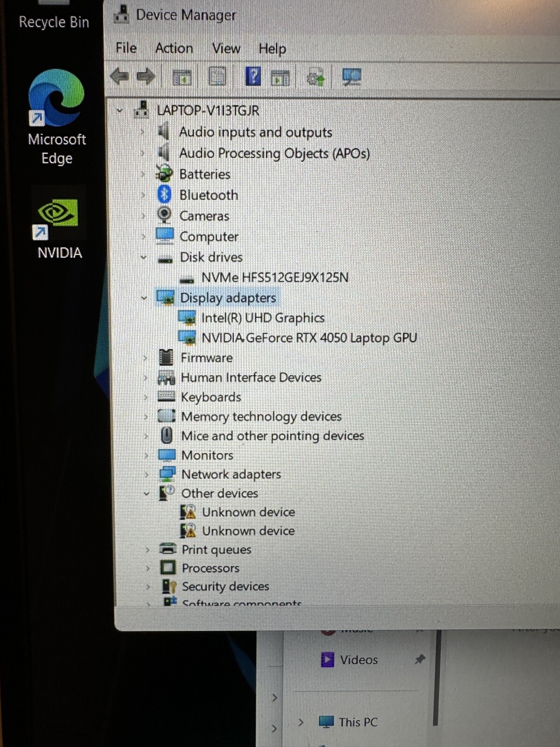Collapse the Display adapters category
560x747 pixels.
coord(144,298)
